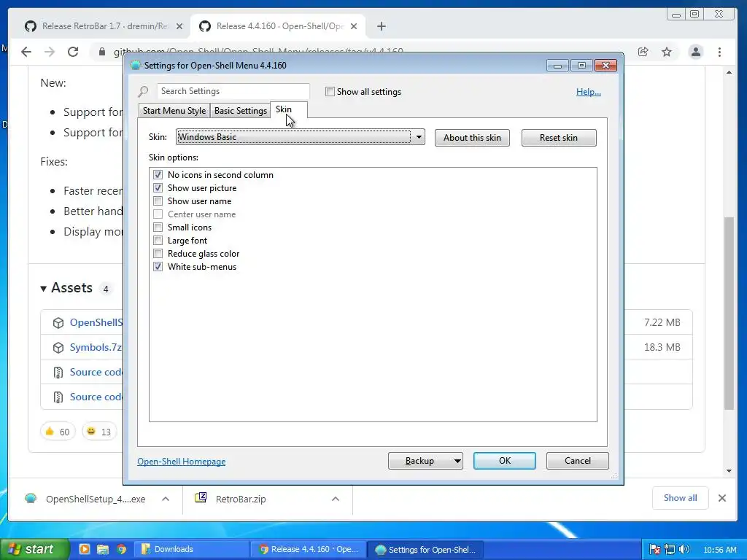Expand OpenShellSetup download options chevron
The image size is (747, 560).
tap(166, 499)
